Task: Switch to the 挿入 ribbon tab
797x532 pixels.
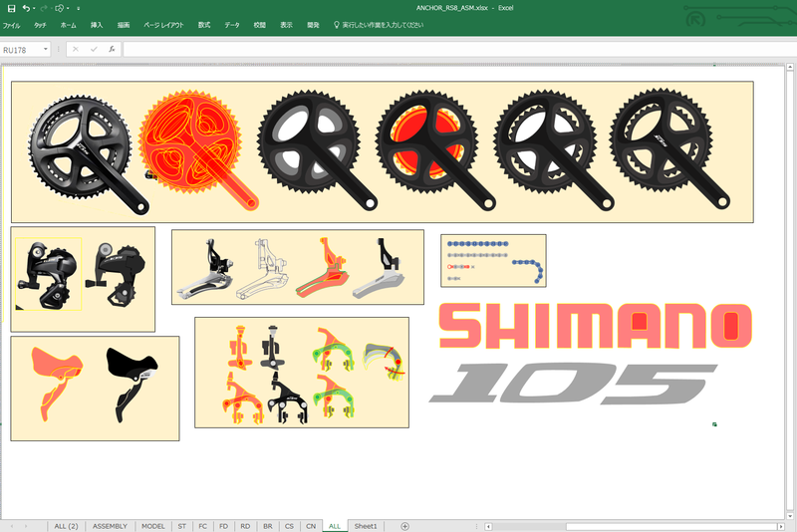Action: (x=96, y=25)
